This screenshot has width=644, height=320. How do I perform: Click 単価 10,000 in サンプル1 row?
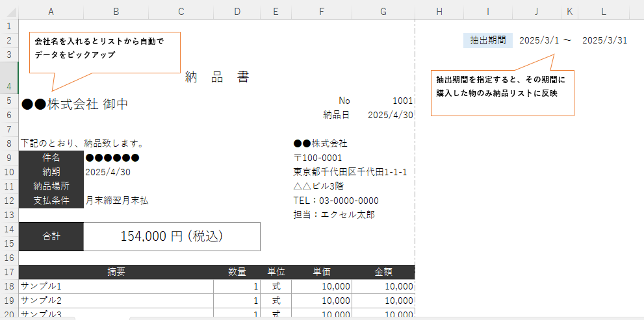coord(322,286)
